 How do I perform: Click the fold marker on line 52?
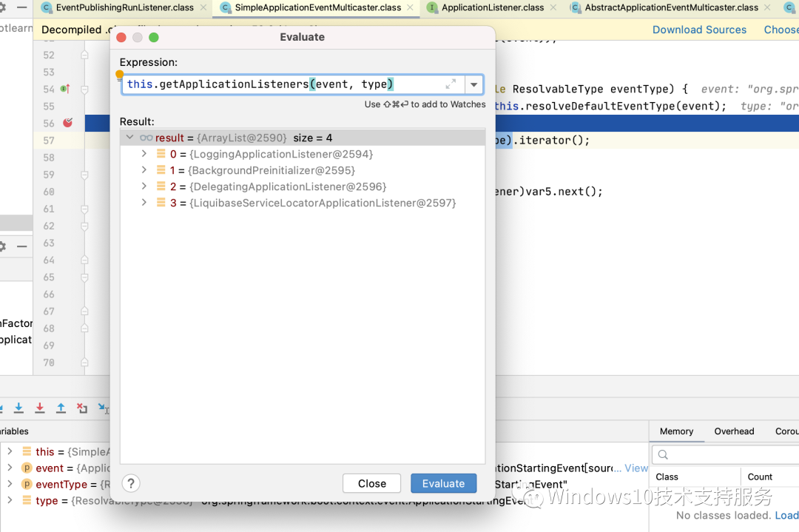point(84,55)
